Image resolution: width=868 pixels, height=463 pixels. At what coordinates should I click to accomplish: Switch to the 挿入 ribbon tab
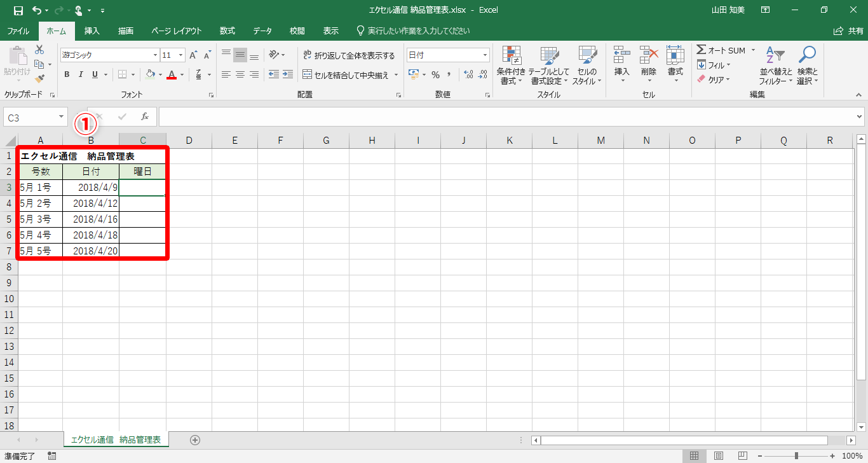coord(92,31)
